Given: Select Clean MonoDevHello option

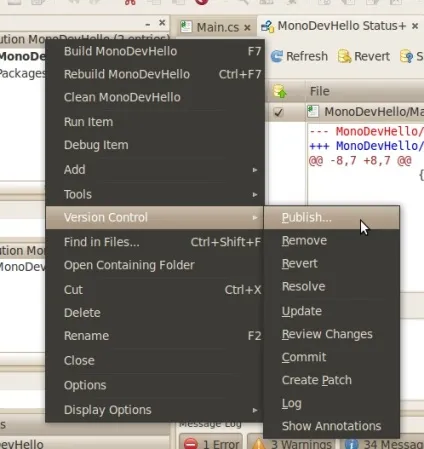Looking at the screenshot, I should (155, 97).
